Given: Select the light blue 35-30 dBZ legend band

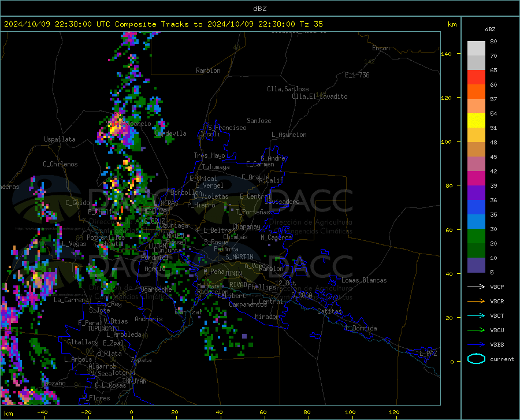Looking at the screenshot, I should click(476, 222).
